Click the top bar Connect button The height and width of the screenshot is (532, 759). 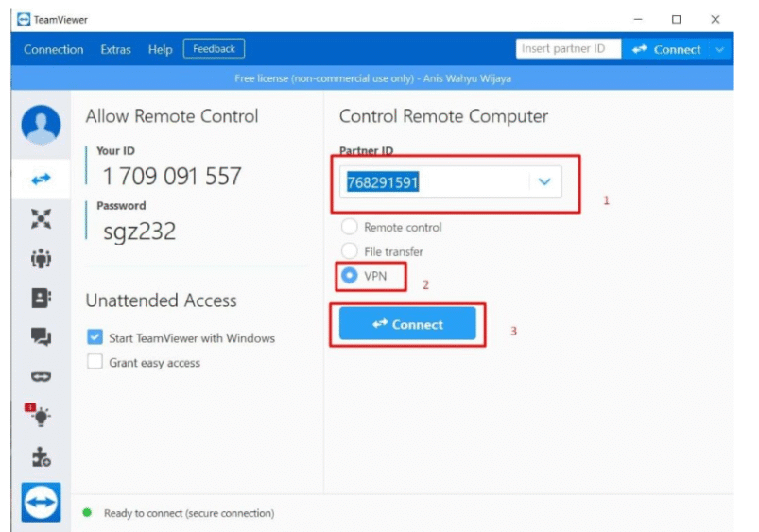[666, 49]
